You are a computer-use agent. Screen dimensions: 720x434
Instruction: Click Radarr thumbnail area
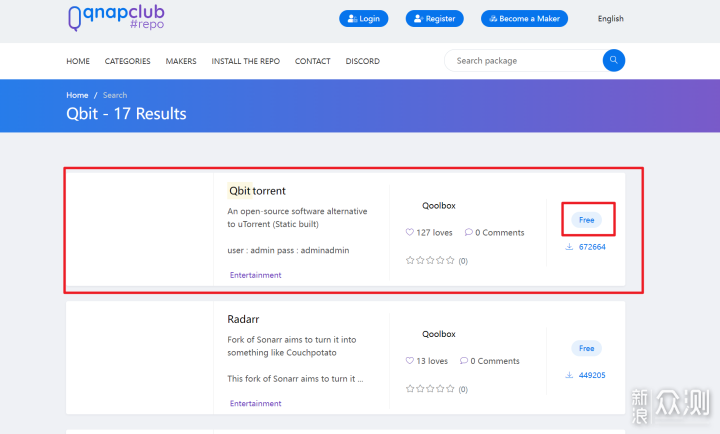(x=140, y=358)
